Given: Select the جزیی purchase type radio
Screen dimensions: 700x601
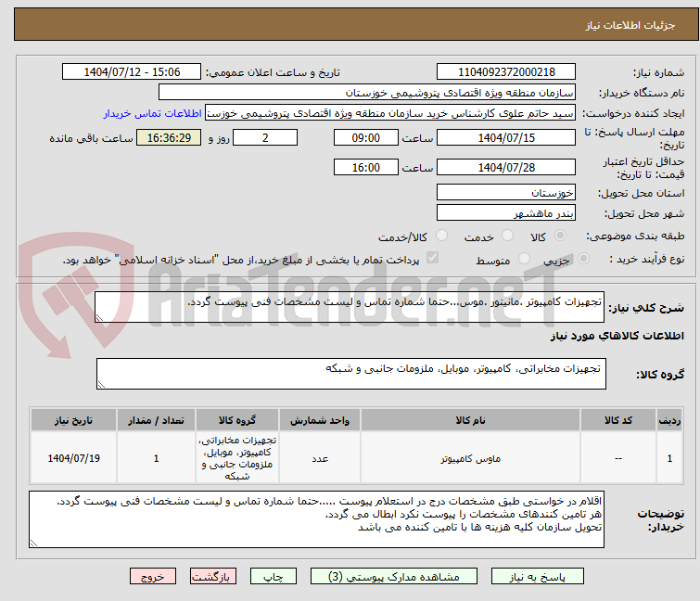Looking at the screenshot, I should 583,259.
